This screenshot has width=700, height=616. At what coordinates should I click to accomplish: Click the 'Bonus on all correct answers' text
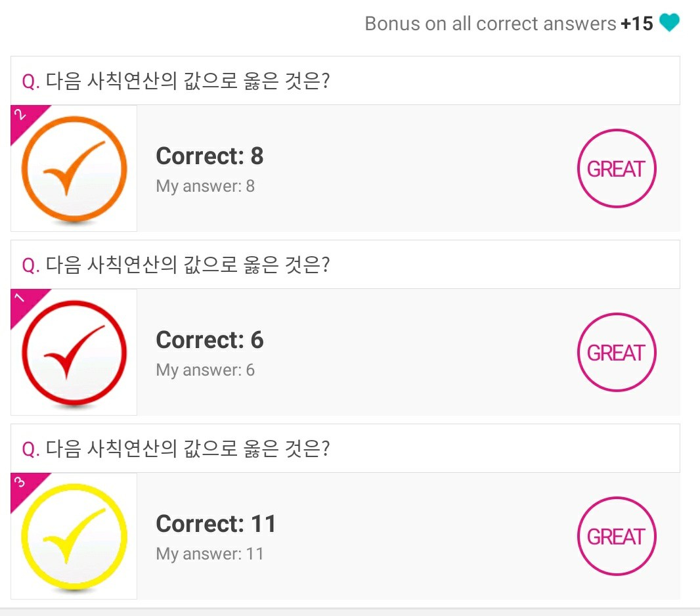pos(490,24)
